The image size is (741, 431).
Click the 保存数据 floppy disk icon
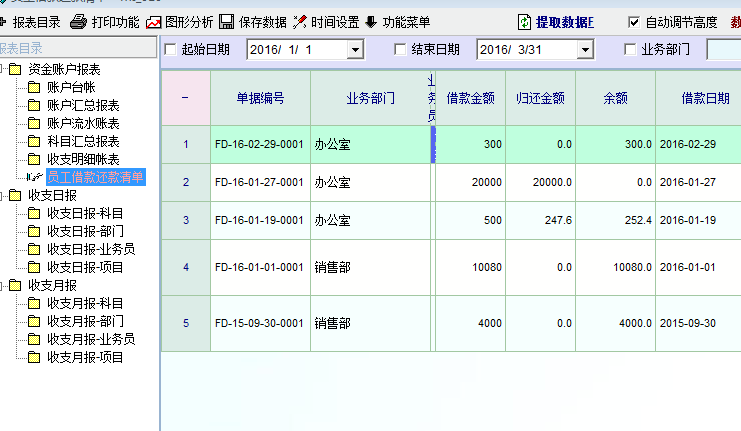(x=227, y=22)
